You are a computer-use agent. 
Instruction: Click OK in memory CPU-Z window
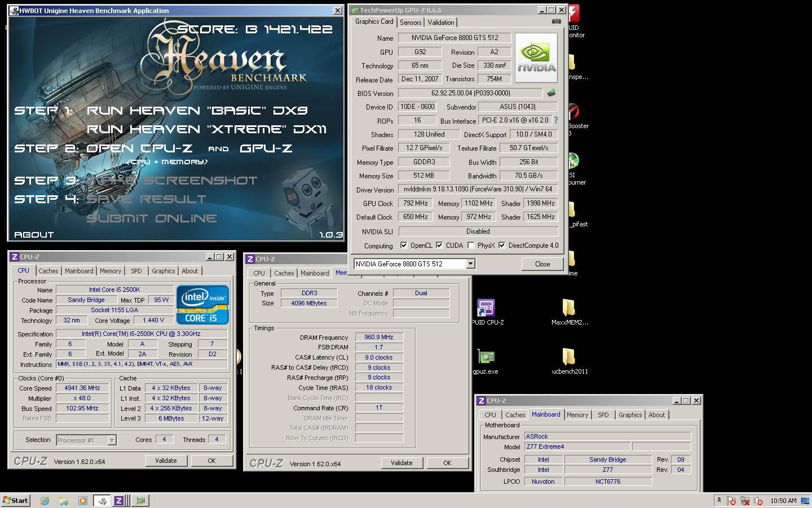pyautogui.click(x=447, y=463)
